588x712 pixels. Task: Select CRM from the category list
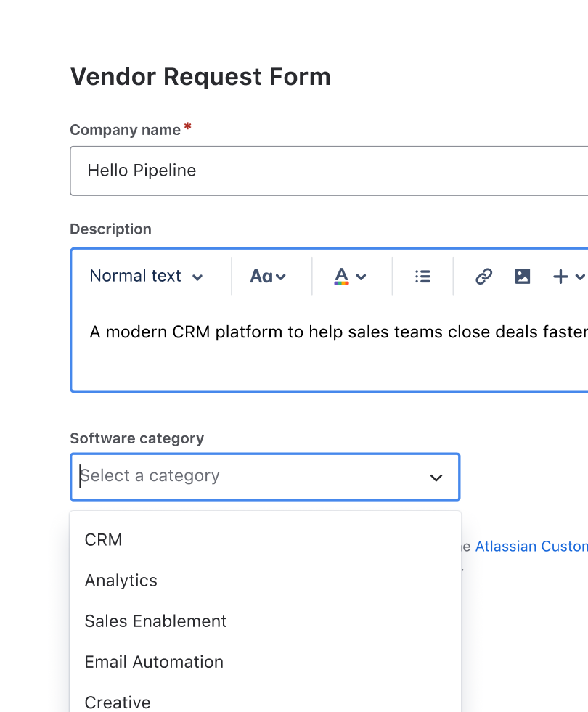point(104,540)
